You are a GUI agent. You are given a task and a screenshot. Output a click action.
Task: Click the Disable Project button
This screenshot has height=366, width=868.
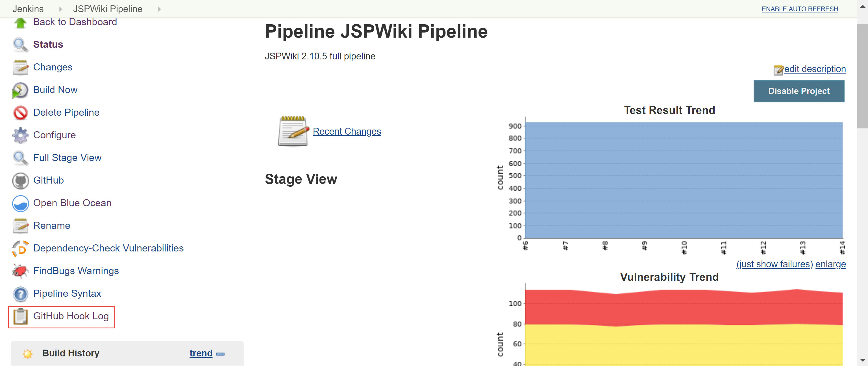799,91
